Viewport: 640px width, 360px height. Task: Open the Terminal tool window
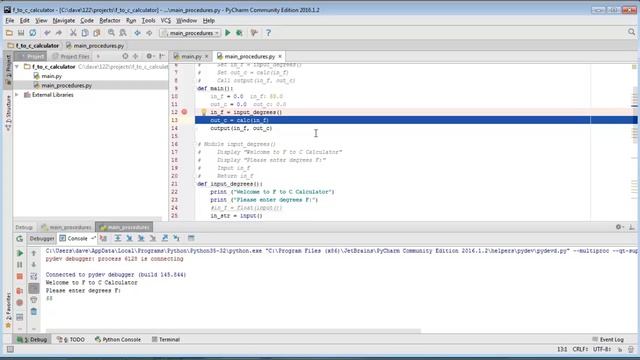tap(166, 339)
